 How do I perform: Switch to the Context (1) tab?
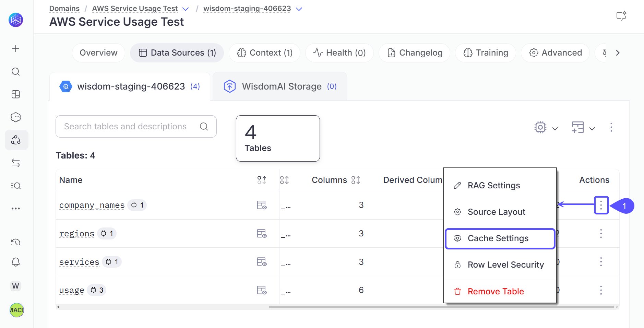[264, 53]
